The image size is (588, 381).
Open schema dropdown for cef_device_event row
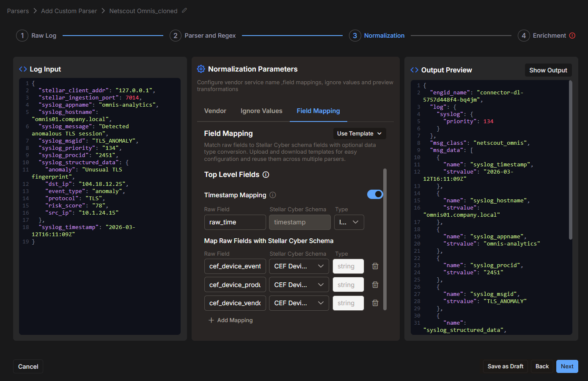point(299,266)
